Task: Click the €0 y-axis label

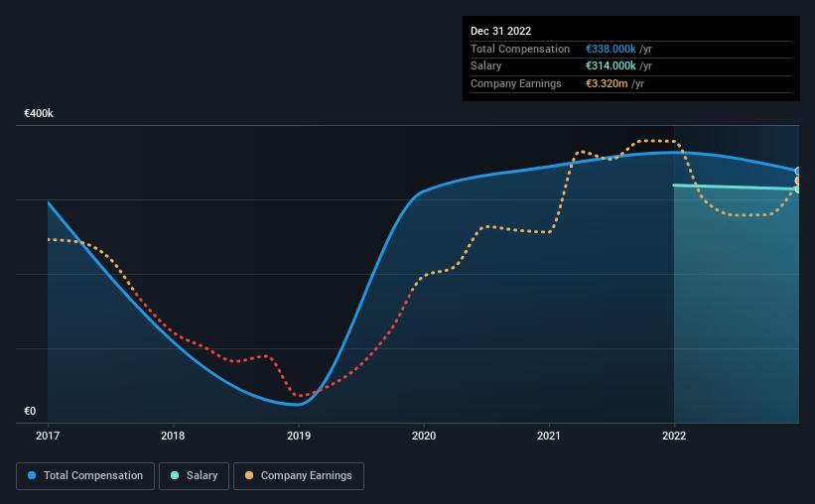Action: pyautogui.click(x=30, y=411)
